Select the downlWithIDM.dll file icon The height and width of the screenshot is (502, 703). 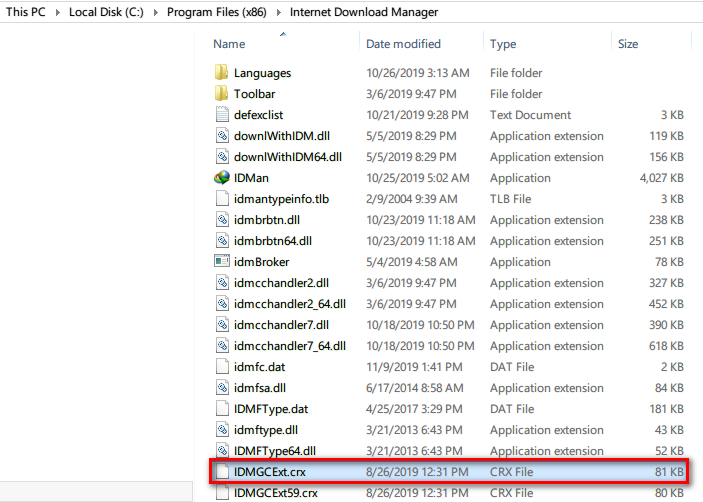click(222, 135)
